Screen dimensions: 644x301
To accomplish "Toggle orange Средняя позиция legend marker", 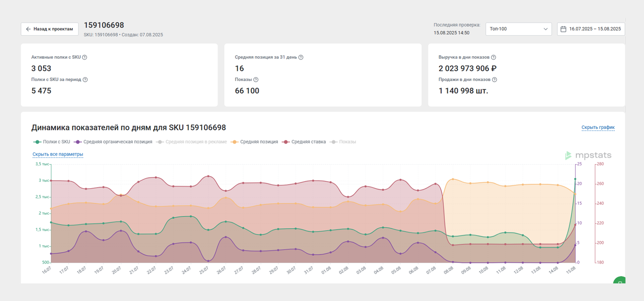I will (235, 142).
